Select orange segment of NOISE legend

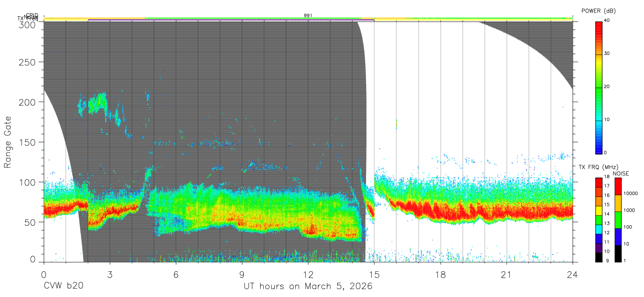click(618, 203)
